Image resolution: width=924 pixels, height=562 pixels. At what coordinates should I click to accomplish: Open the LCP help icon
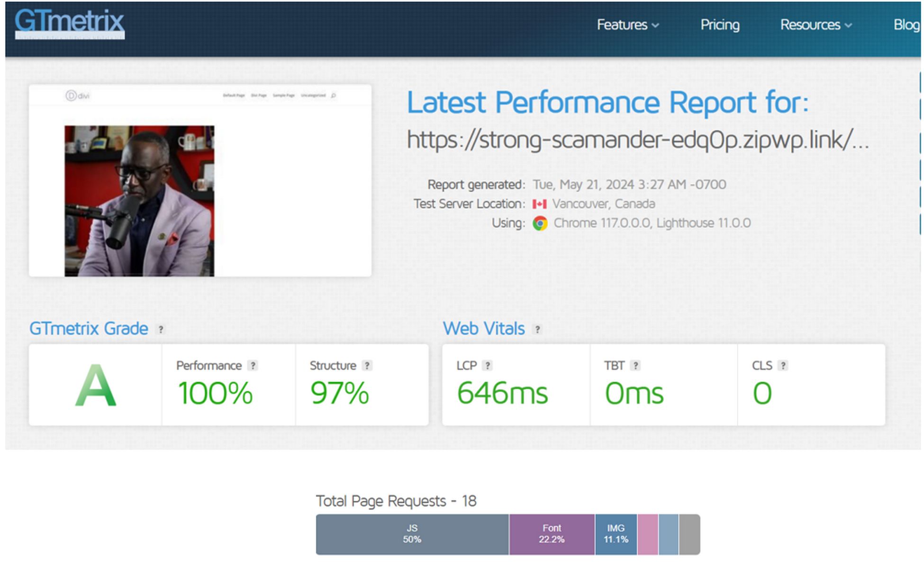487,366
